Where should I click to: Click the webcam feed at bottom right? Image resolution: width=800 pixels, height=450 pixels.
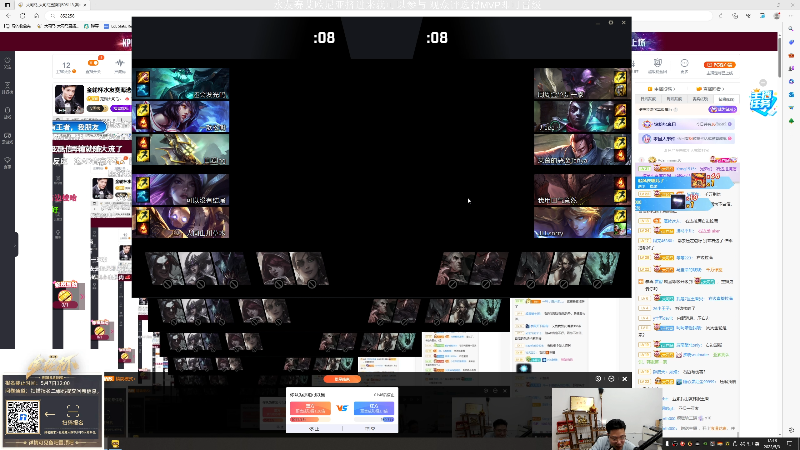pyautogui.click(x=607, y=419)
